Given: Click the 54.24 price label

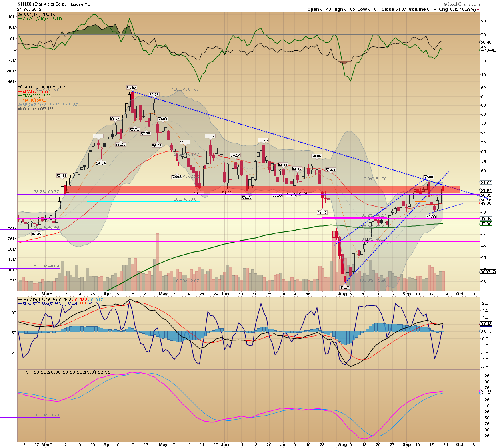Looking at the screenshot, I should coord(101,163).
